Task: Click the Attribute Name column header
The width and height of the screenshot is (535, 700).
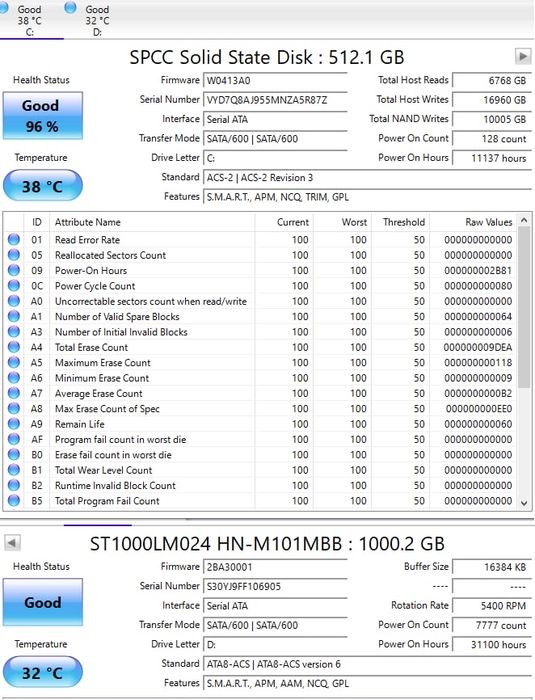Action: click(x=152, y=222)
